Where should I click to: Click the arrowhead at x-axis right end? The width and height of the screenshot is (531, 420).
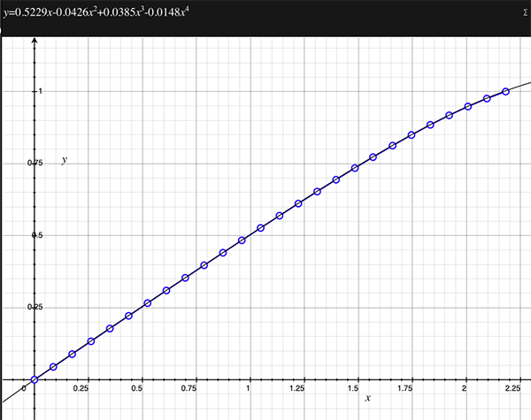click(x=526, y=380)
